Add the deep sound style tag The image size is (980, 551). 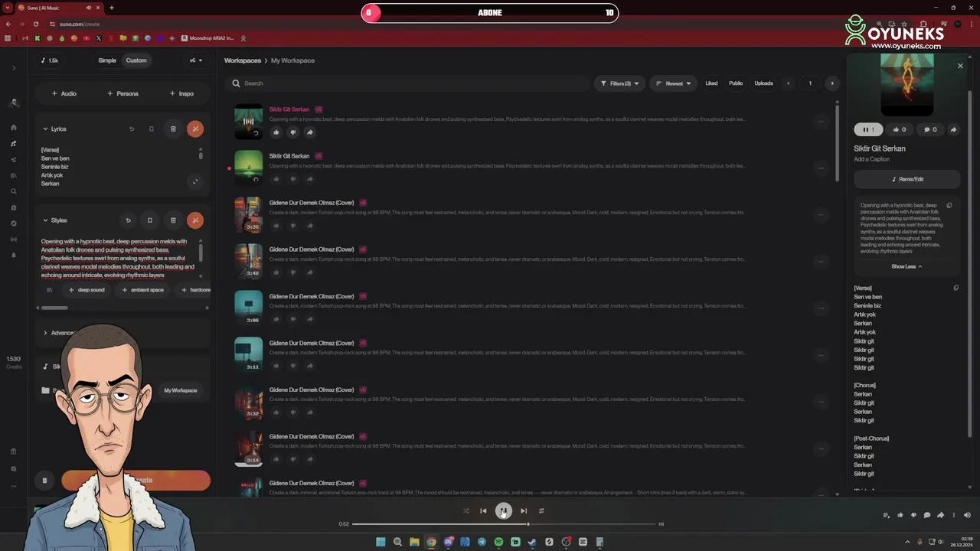(87, 290)
